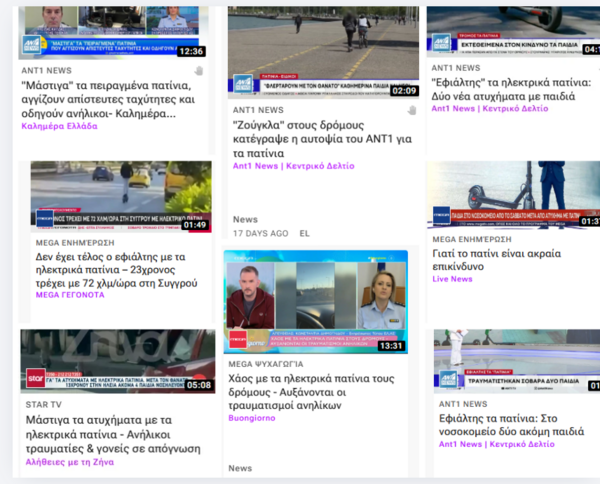Open headline Εφιάλτης τα πατίνια: Στο νοσοκομείο
The image size is (600, 484).
[x=511, y=425]
